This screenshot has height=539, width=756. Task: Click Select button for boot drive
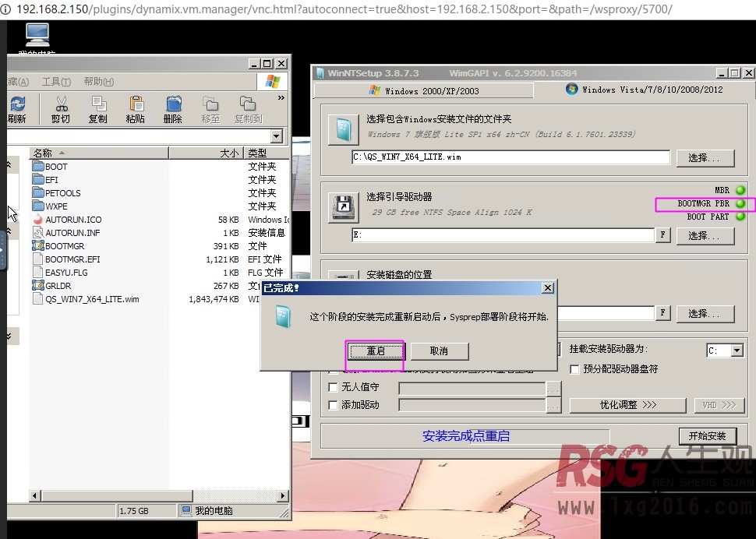point(705,236)
